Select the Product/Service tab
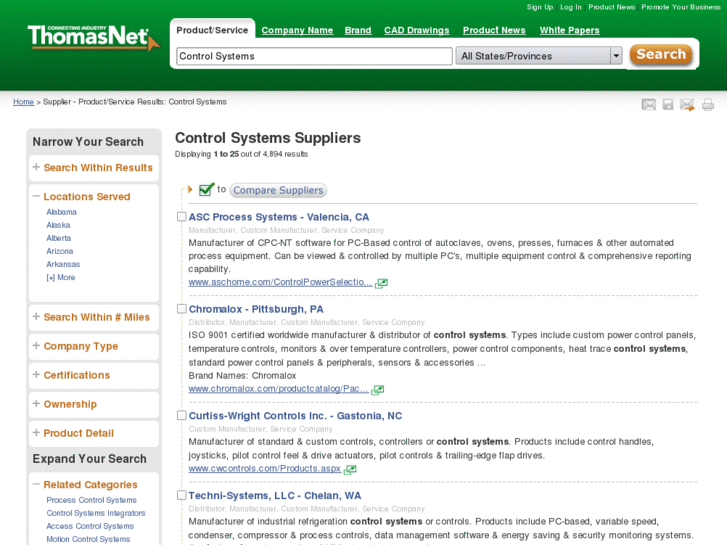Viewport: 727px width, 545px height. pos(212,30)
